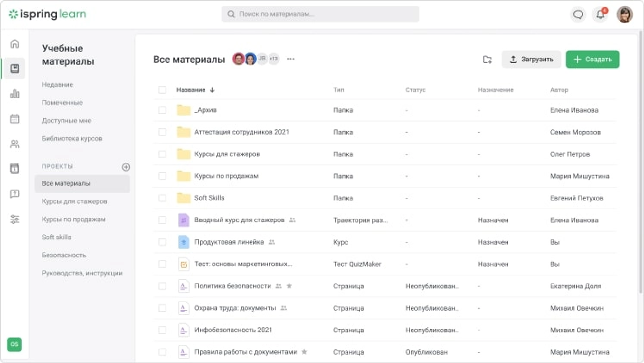The image size is (644, 363).
Task: Change sorting with the Название column arrow
Action: pos(212,90)
